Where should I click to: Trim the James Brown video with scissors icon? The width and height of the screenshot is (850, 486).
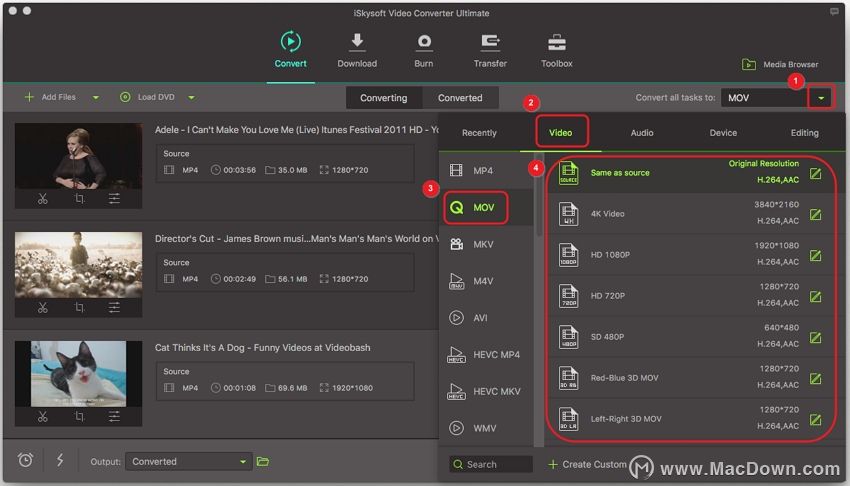pos(43,308)
